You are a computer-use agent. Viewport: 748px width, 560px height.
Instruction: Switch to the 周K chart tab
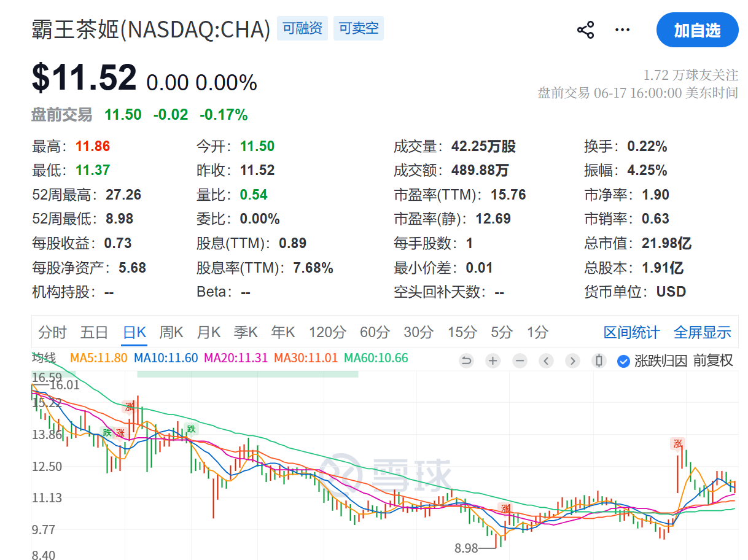[171, 332]
